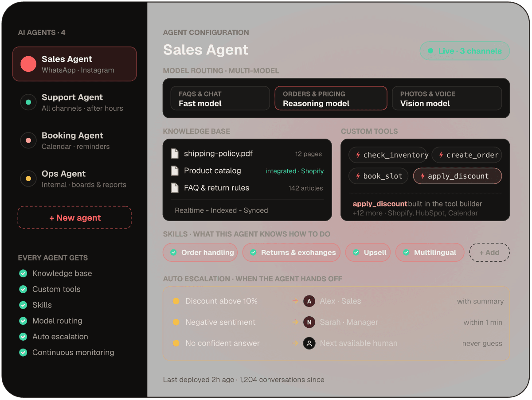Image resolution: width=532 pixels, height=400 pixels.
Task: Click the 12 pages label
Action: (x=309, y=154)
